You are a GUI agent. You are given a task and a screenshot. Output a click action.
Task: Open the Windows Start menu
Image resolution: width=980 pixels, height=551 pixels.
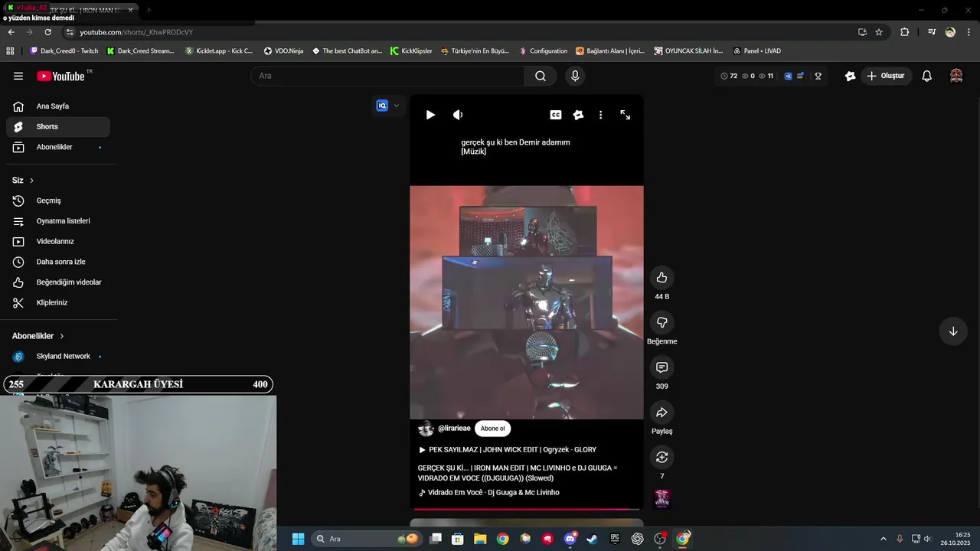[x=298, y=539]
